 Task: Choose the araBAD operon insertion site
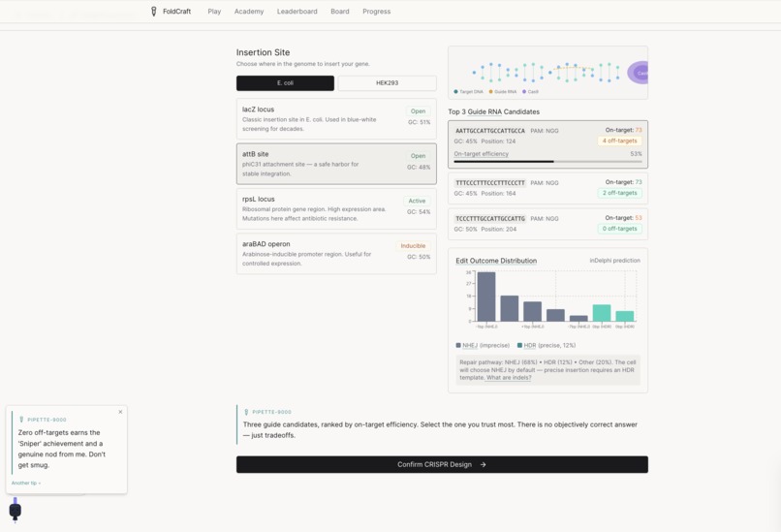click(336, 254)
